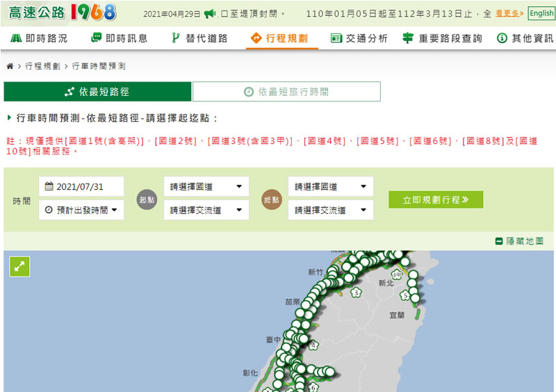Click the 終點 end point circle badge
Image resolution: width=556 pixels, height=392 pixels.
click(x=272, y=199)
